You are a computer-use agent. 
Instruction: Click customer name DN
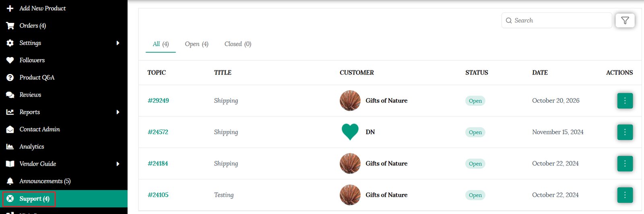(370, 132)
